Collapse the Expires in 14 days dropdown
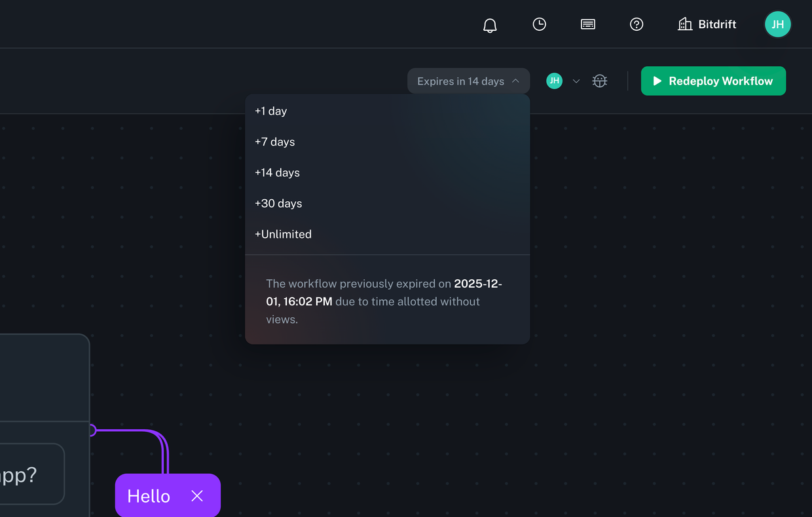Screen dimensions: 812x517 point(468,81)
